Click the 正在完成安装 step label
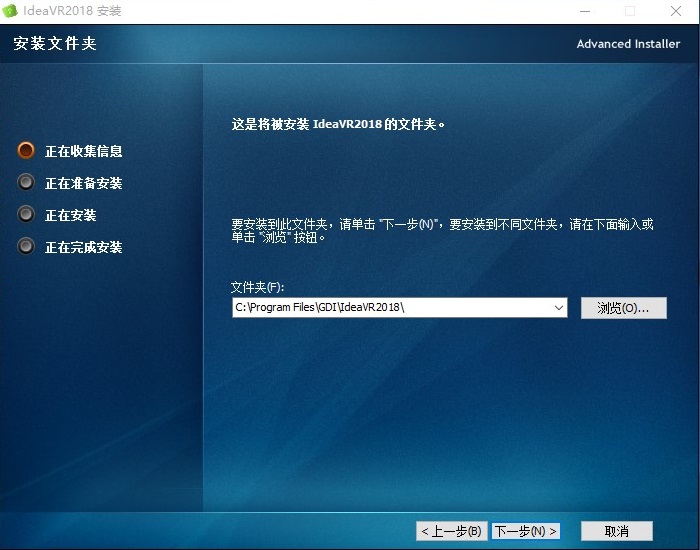Image resolution: width=700 pixels, height=550 pixels. pos(83,247)
